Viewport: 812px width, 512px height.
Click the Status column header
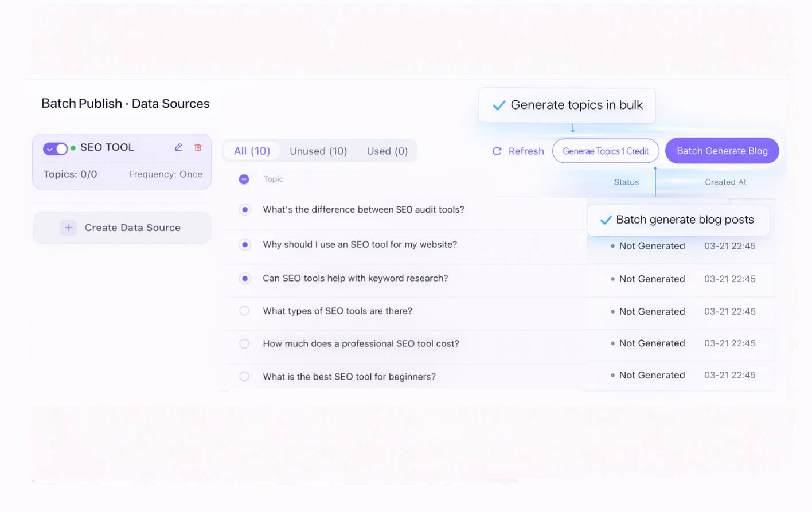click(x=626, y=182)
